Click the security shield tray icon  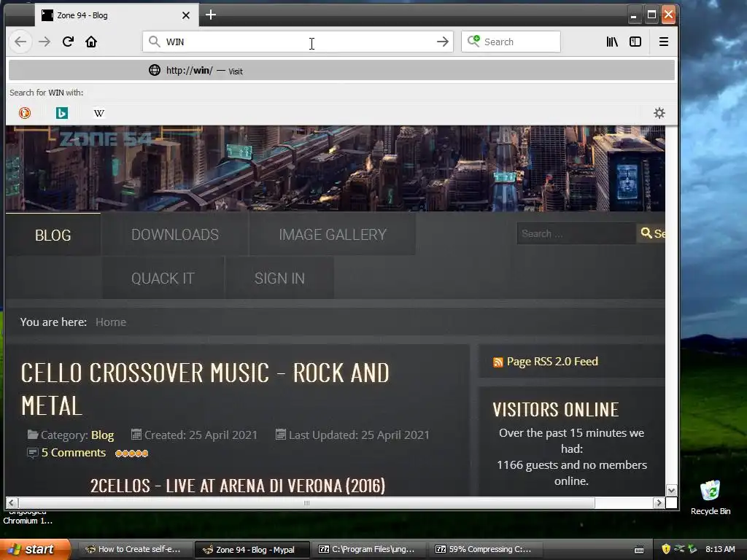(666, 549)
